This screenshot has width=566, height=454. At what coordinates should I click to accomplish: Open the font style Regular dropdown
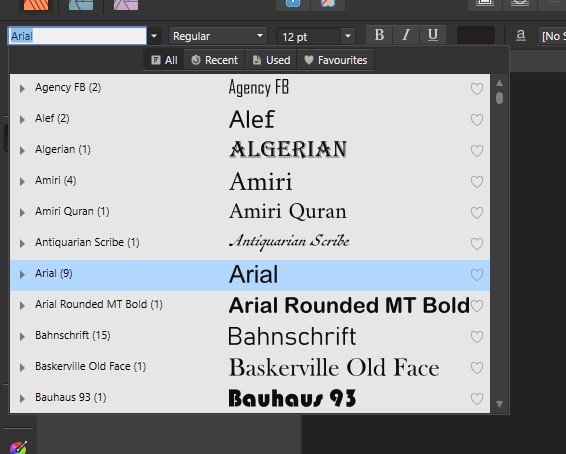pos(218,36)
